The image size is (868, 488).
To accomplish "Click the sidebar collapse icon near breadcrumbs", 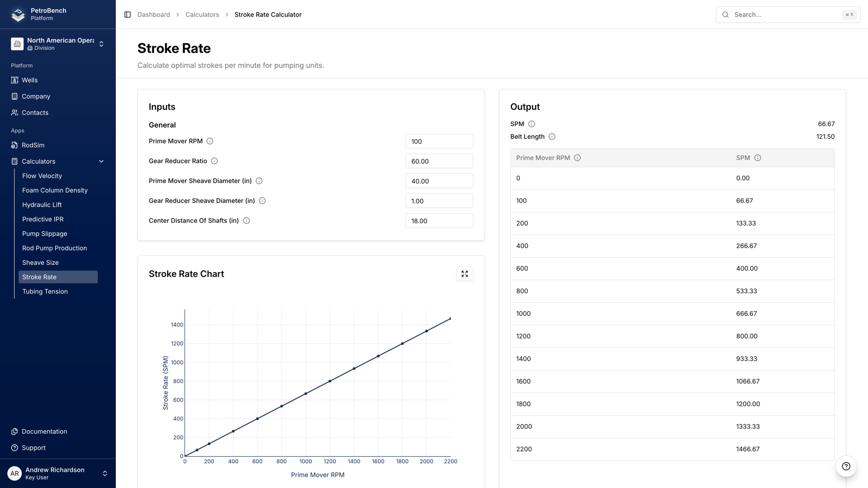I will [x=127, y=14].
